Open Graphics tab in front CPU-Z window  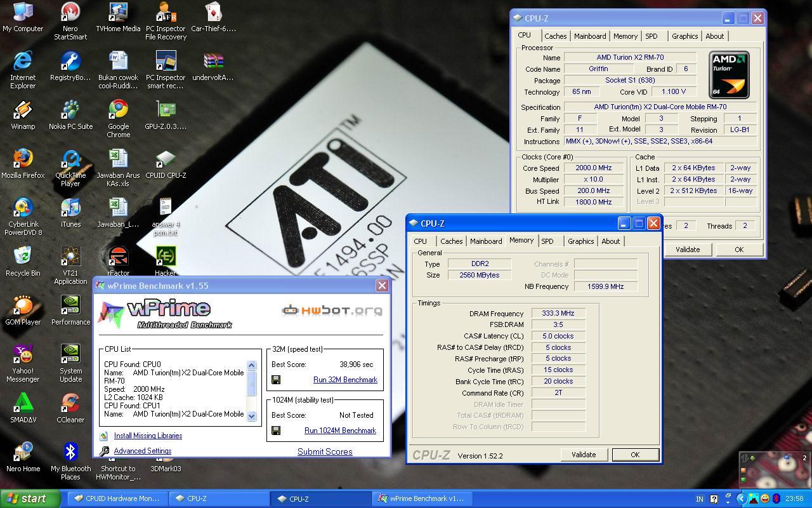581,241
